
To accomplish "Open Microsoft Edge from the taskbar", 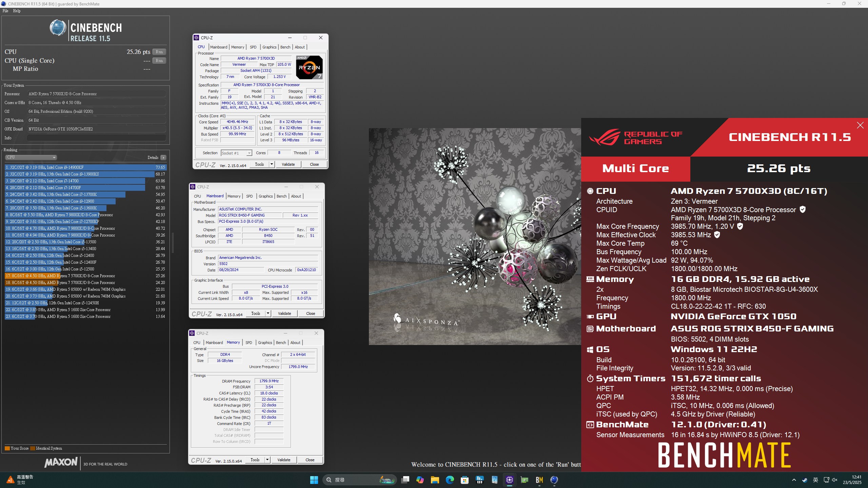I will [x=450, y=480].
